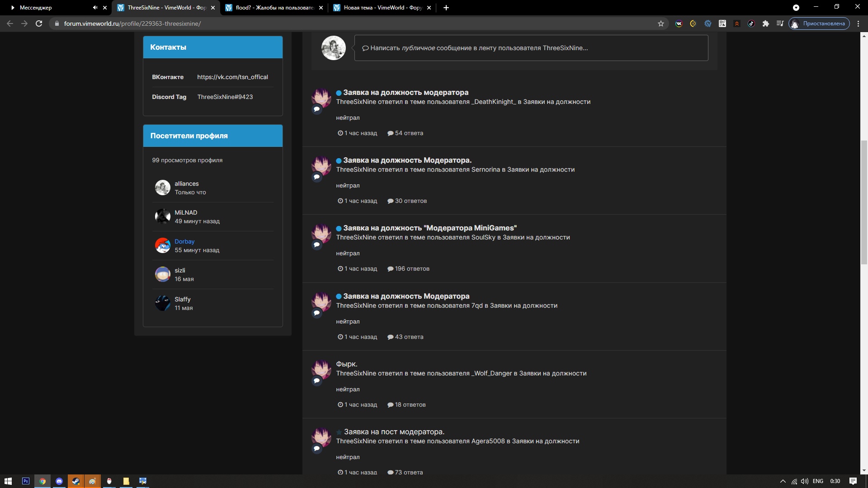The height and width of the screenshot is (488, 868).
Task: Open the VK link tsn_offical
Action: coord(232,77)
